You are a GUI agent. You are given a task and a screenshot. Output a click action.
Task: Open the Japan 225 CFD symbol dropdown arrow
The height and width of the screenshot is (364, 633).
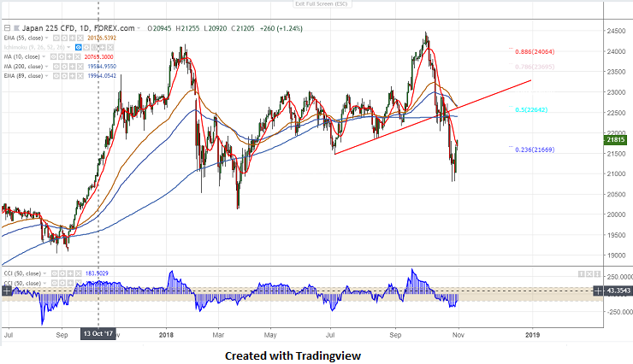[x=139, y=28]
